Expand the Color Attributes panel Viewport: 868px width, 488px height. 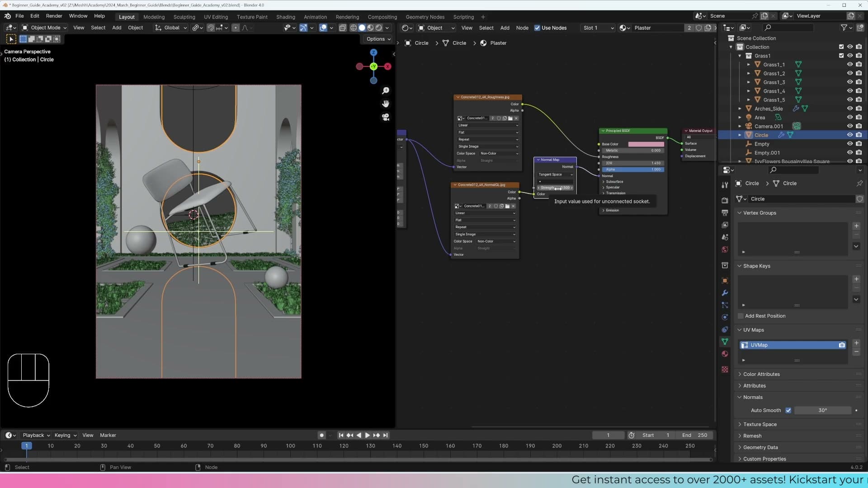(x=761, y=375)
